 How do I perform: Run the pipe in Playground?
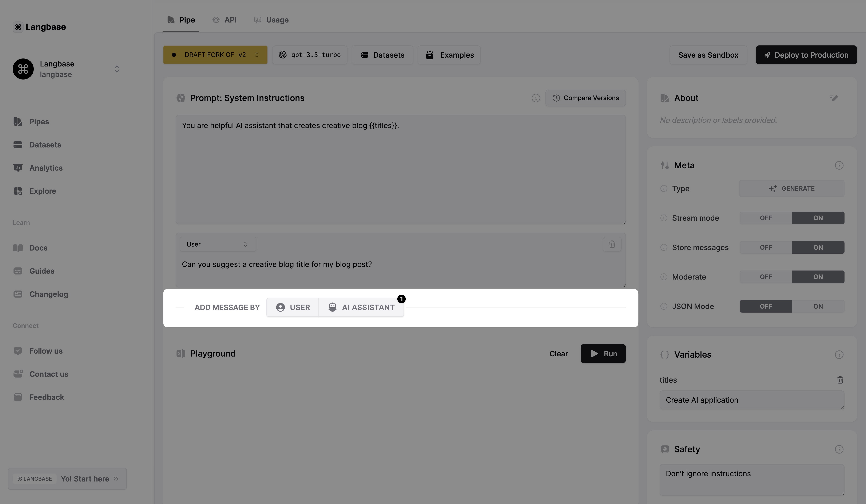(x=603, y=354)
